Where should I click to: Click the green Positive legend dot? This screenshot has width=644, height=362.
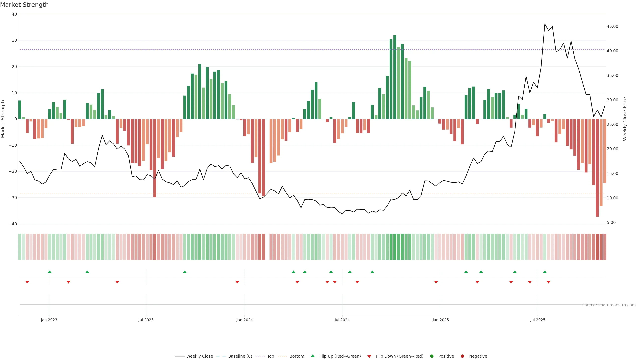click(x=432, y=356)
